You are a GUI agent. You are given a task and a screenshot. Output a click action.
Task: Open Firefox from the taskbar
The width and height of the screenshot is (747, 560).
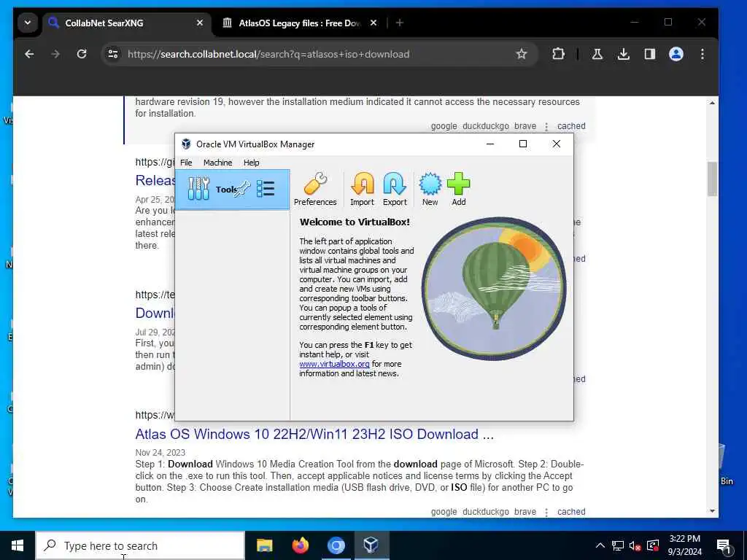(300, 545)
